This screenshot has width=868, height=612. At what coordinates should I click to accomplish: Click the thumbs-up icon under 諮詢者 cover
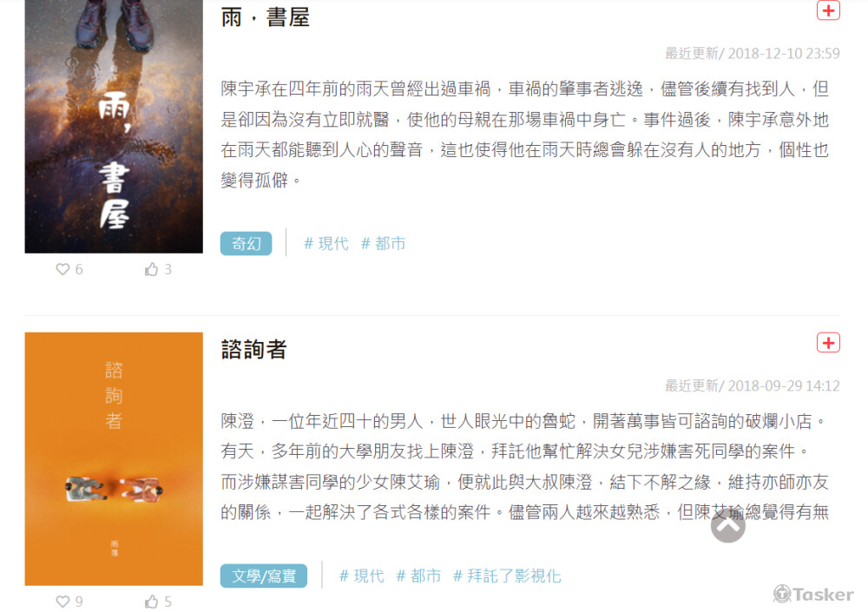point(151,602)
